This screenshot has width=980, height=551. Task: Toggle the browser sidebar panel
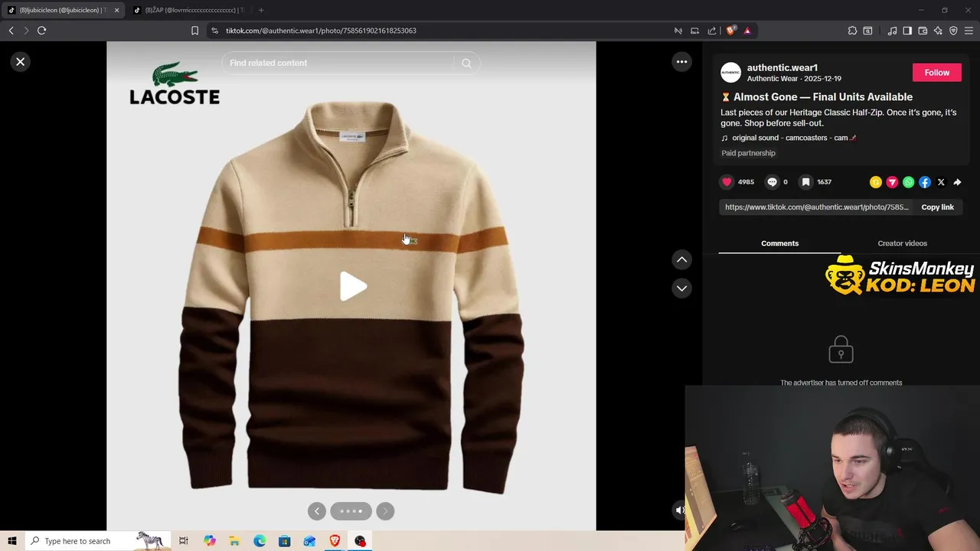coord(907,31)
